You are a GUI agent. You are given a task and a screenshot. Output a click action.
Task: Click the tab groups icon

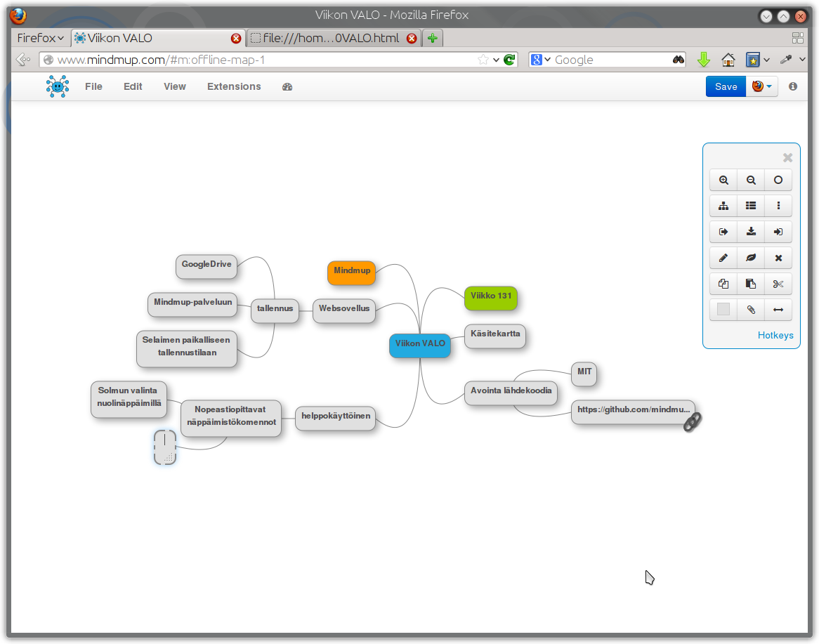click(798, 38)
